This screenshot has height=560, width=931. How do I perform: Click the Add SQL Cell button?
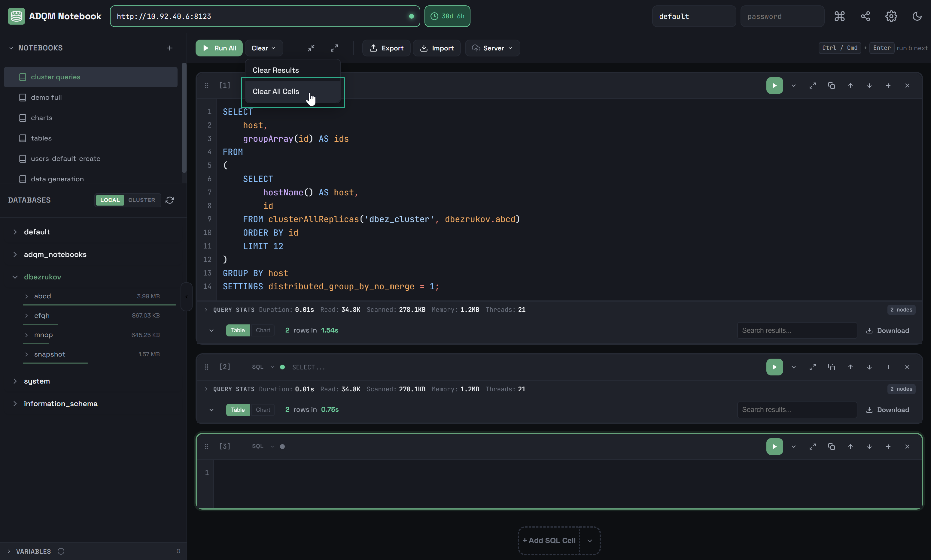[549, 540]
